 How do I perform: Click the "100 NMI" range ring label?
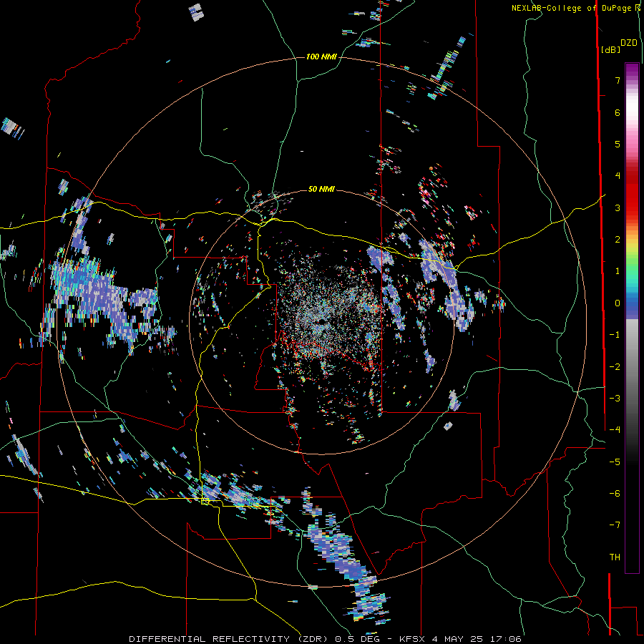[x=321, y=57]
